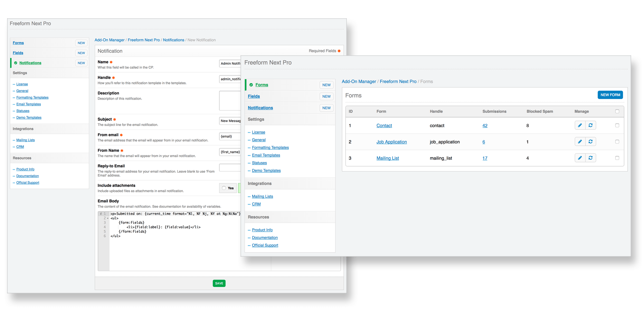Open Mailing Lists integration in front window
644x322 pixels.
tap(262, 196)
